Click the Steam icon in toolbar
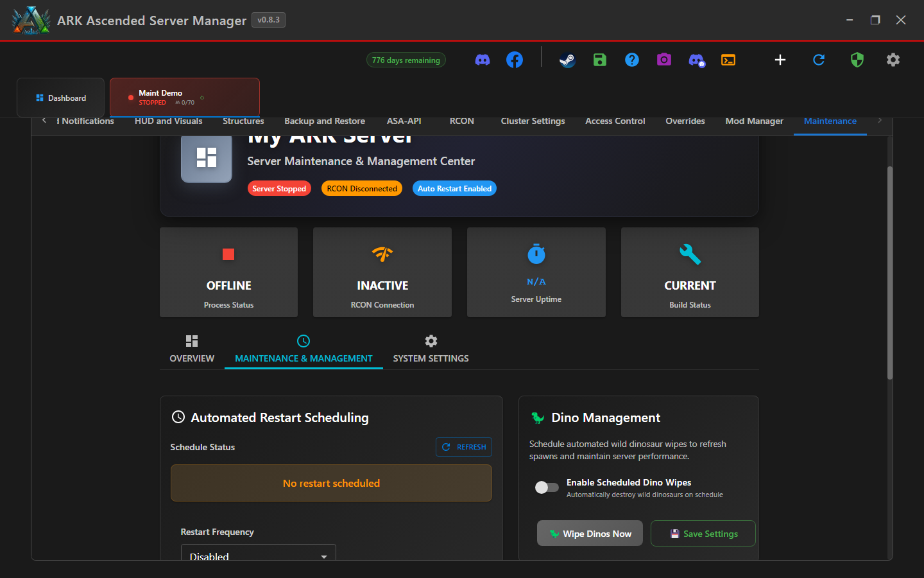This screenshot has width=924, height=578. click(x=567, y=60)
